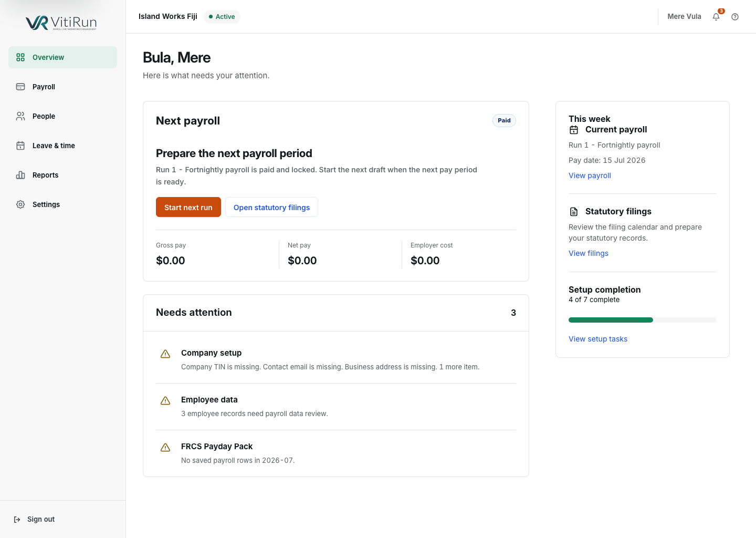Click the Paid status badge
756x538 pixels.
504,120
